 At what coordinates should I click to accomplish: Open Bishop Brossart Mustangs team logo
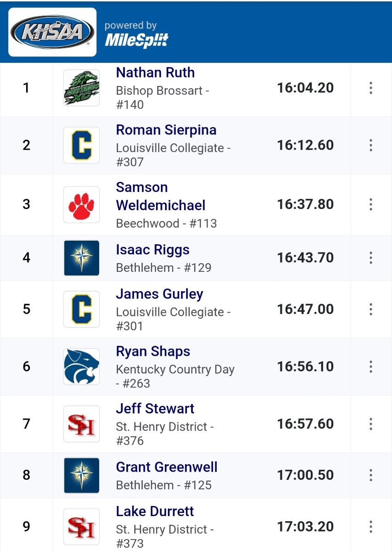(x=81, y=88)
